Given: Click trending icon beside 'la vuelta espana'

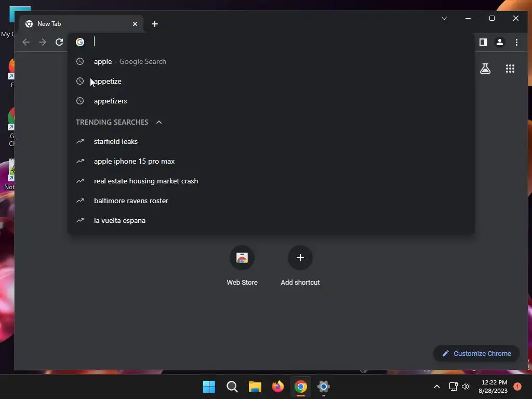Looking at the screenshot, I should [x=80, y=220].
